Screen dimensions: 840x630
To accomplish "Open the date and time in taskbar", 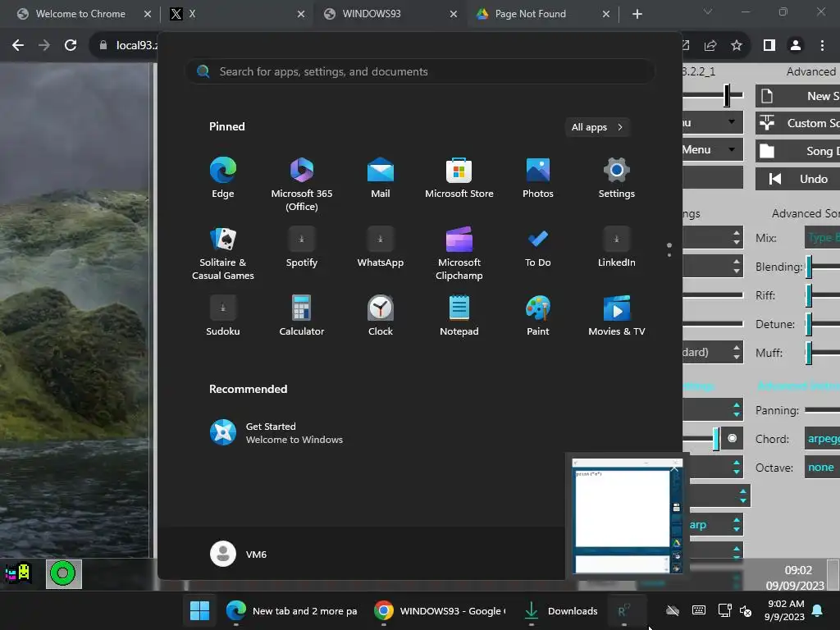I will coord(785,610).
